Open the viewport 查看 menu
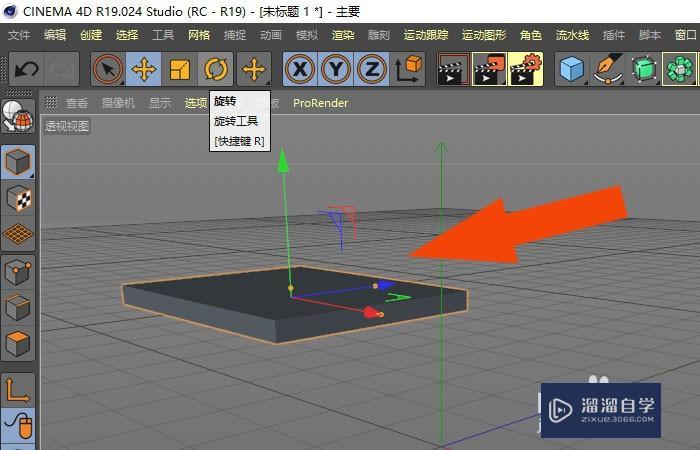Viewport: 700px width, 450px height. [x=77, y=103]
